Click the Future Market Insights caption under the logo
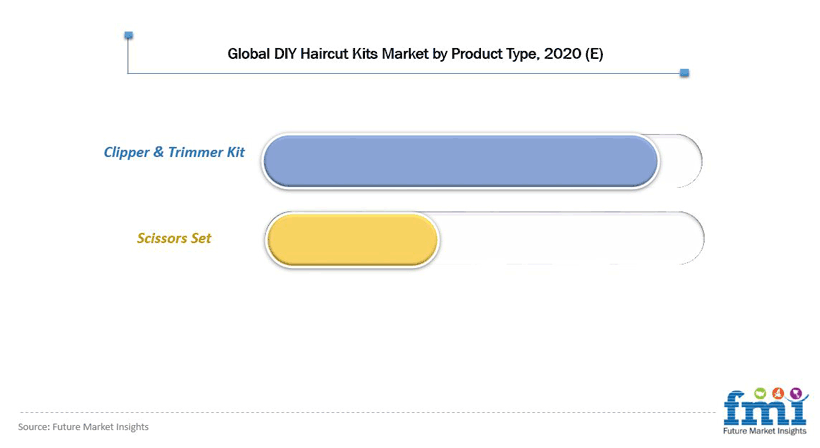Screen dimensions: 820x448 [x=765, y=431]
